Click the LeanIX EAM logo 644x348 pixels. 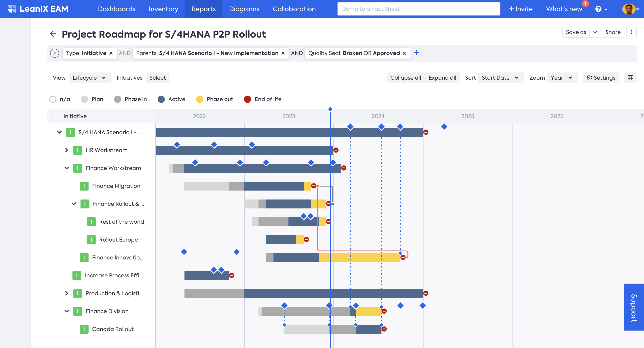click(38, 9)
